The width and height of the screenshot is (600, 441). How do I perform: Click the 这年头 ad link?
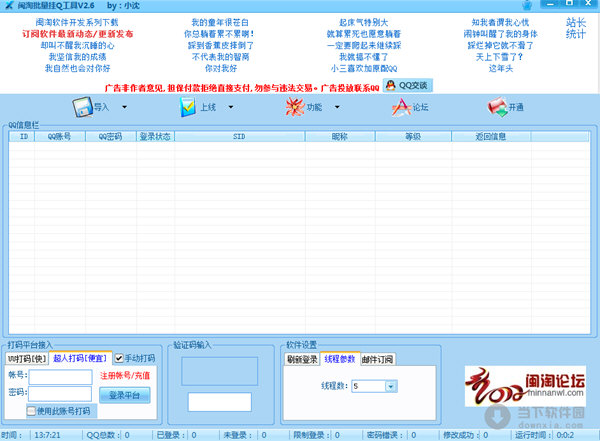tap(501, 69)
